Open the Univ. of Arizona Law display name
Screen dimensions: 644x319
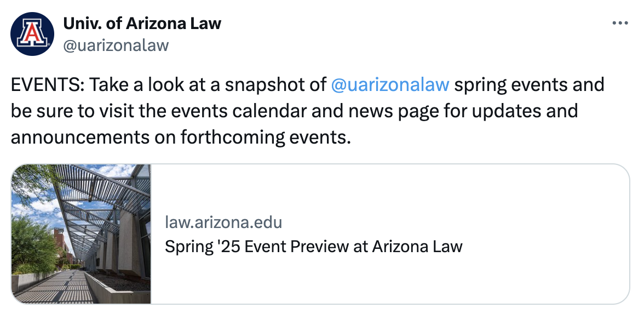tap(142, 24)
